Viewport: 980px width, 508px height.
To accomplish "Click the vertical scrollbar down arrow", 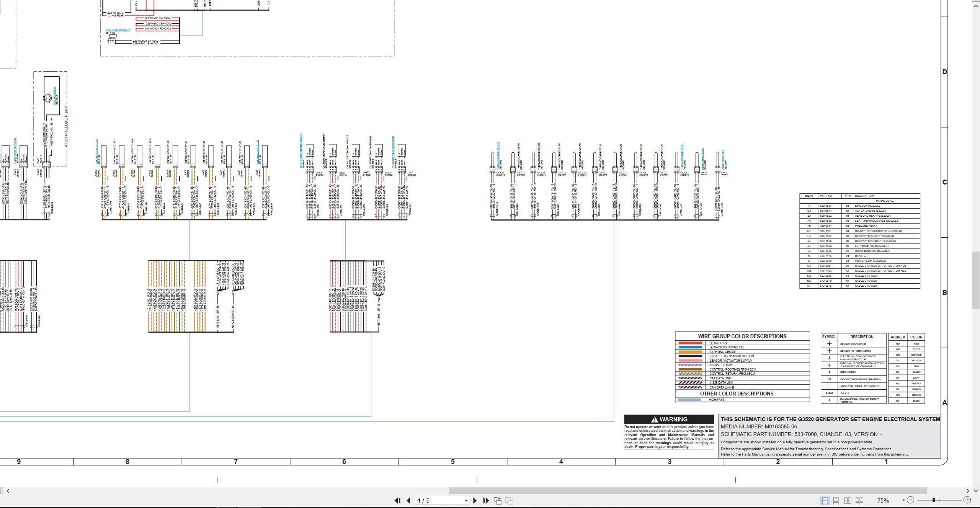I will point(976,490).
